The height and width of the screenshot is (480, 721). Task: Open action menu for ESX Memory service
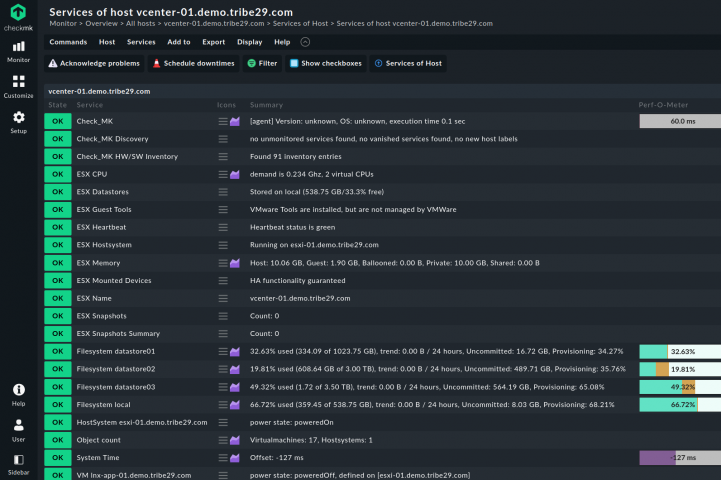(x=224, y=263)
